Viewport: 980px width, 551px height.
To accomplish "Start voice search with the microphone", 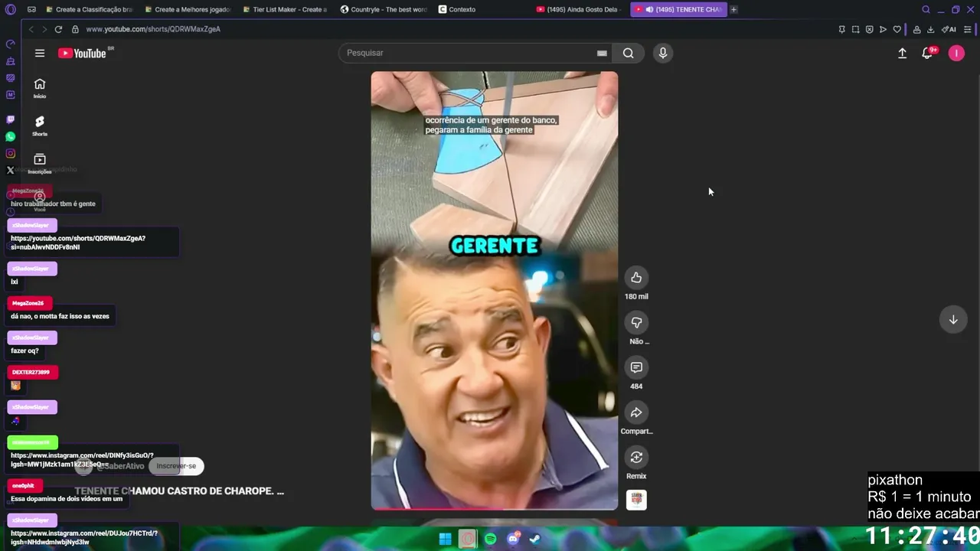I will point(663,53).
